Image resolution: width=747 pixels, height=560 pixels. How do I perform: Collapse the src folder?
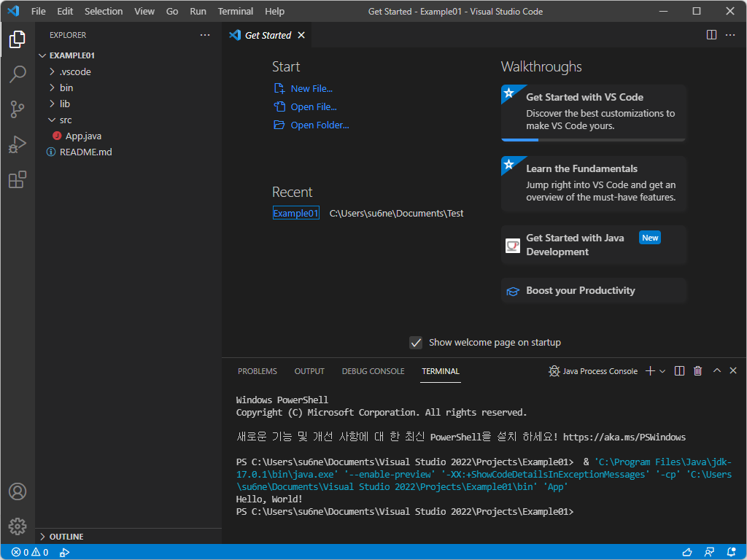point(52,120)
